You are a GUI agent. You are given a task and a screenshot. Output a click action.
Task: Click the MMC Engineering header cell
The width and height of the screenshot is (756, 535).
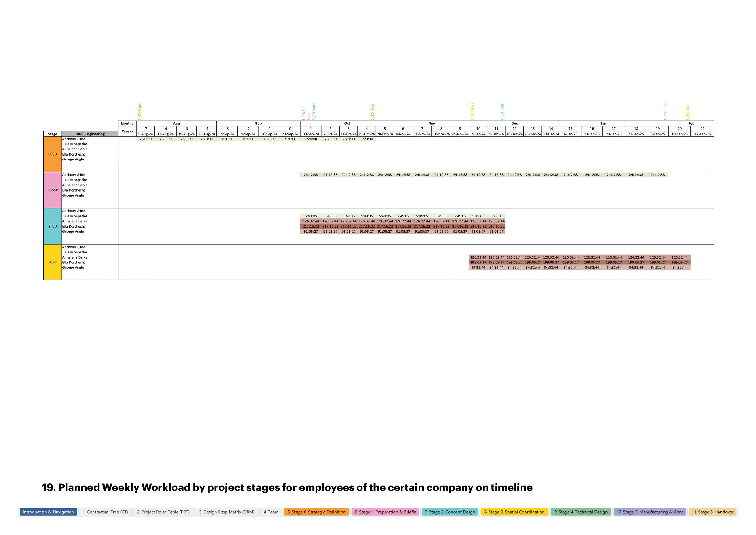click(90, 134)
